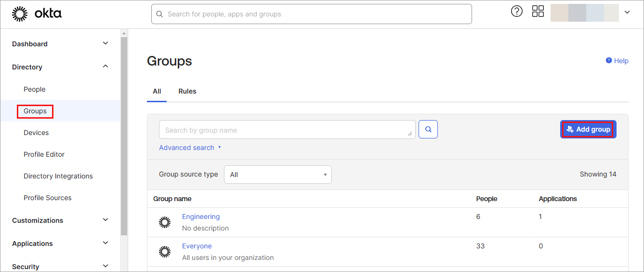The image size is (644, 272).
Task: Select the All tab
Action: point(157,91)
